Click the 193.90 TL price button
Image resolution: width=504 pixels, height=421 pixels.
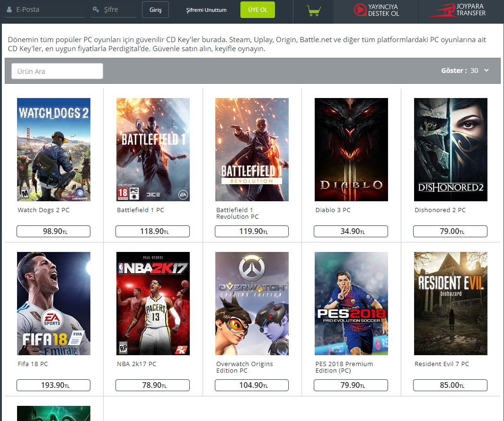[x=53, y=385]
